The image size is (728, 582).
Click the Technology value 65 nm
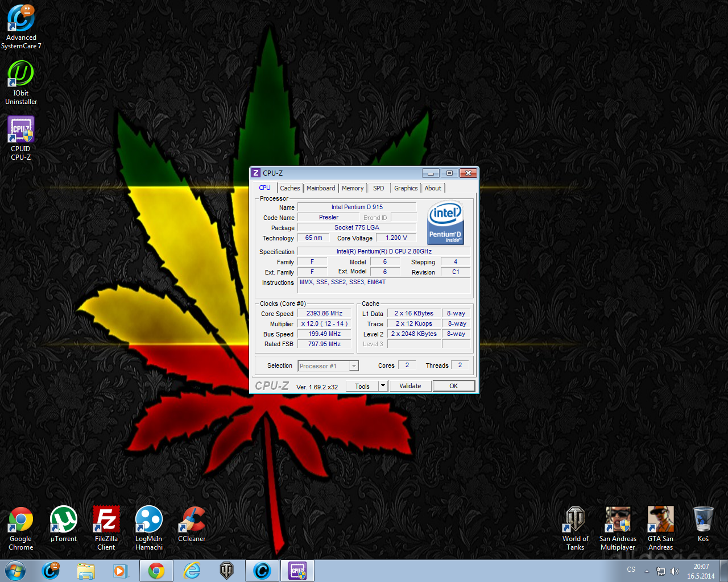tap(313, 238)
